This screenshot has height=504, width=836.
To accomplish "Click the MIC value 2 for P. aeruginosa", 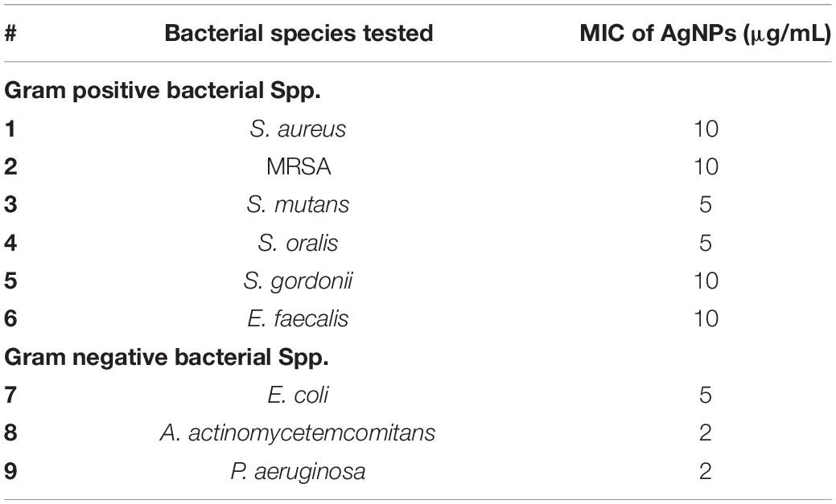I will pyautogui.click(x=706, y=472).
